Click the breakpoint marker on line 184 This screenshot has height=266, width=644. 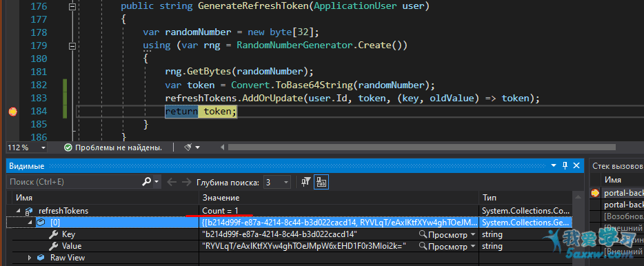pyautogui.click(x=12, y=111)
